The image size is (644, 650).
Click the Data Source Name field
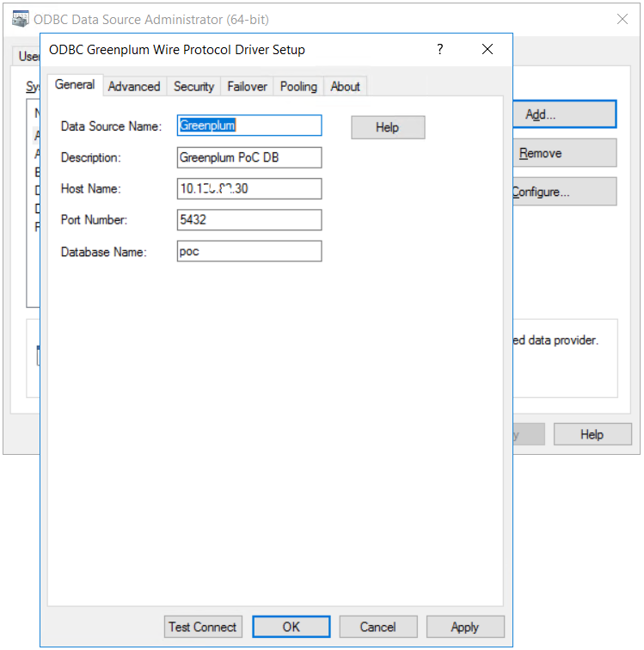(249, 126)
